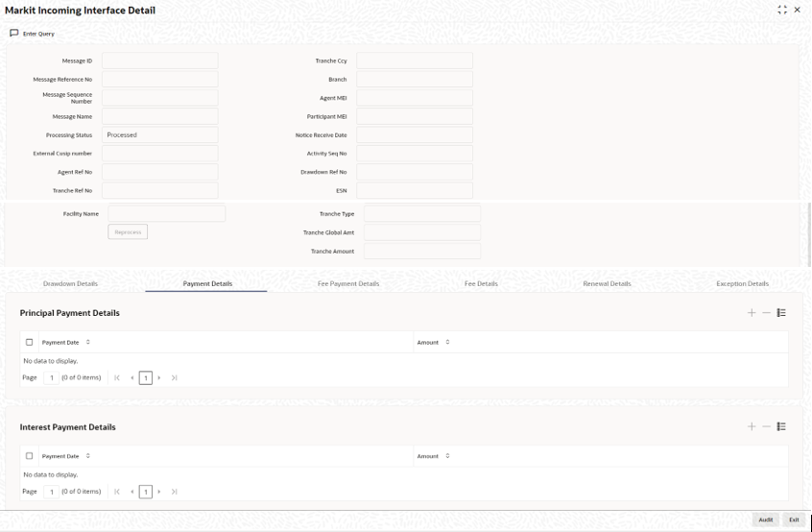
Task: Go to next page in Interest Payment table
Action: coord(159,492)
